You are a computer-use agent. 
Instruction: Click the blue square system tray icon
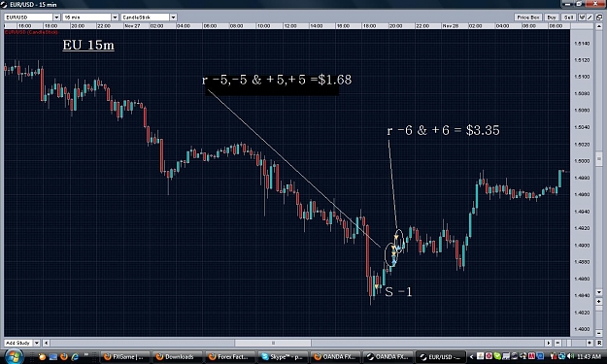click(x=540, y=356)
